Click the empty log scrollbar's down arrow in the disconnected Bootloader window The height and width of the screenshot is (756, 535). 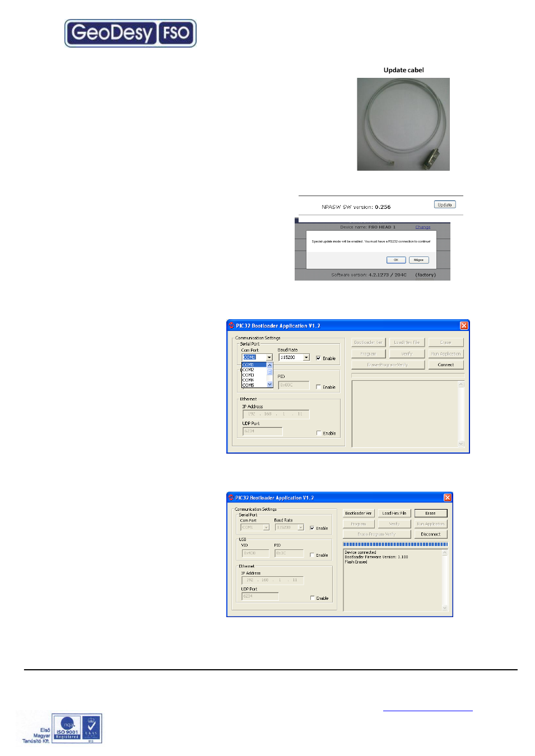coord(462,443)
